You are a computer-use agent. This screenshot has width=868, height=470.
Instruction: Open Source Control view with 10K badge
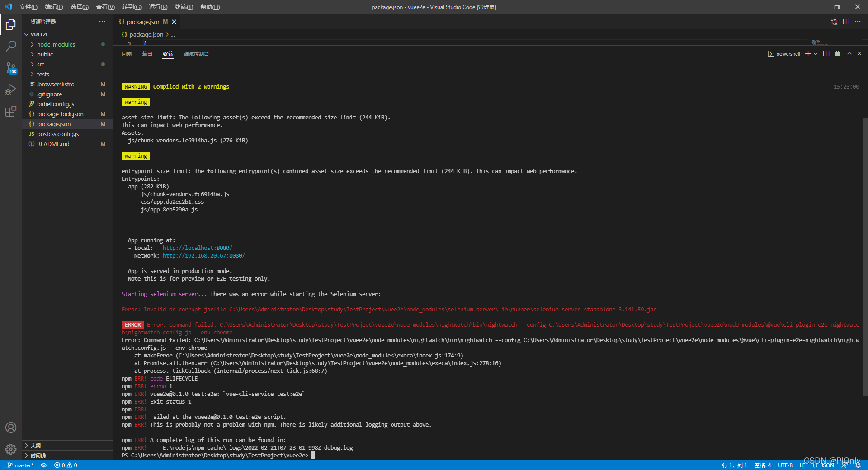tap(11, 68)
